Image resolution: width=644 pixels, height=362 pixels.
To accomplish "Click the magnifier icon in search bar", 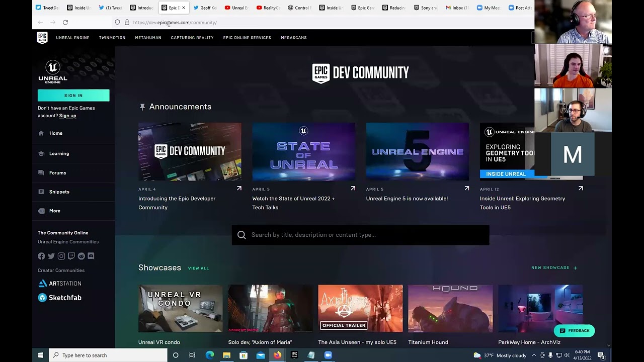I will [x=242, y=235].
